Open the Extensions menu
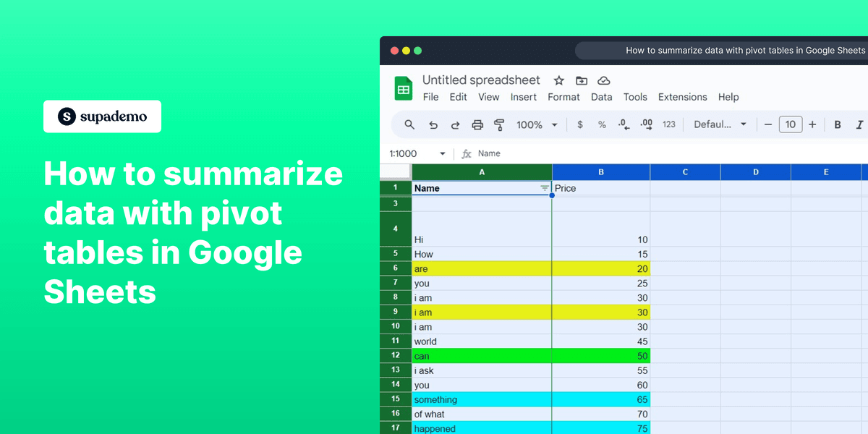The width and height of the screenshot is (868, 434). [682, 97]
